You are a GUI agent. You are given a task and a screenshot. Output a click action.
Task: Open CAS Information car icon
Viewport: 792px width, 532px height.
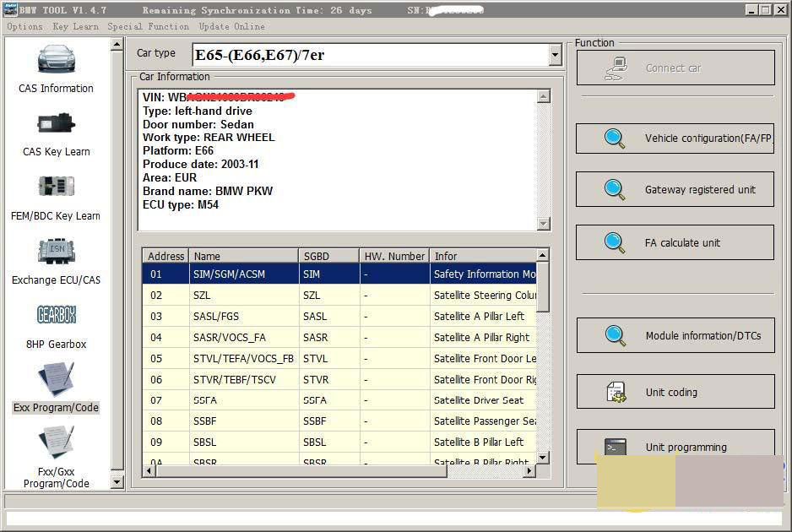(x=56, y=60)
